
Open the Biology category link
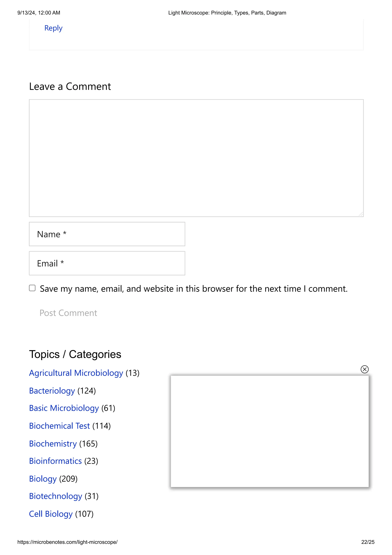click(43, 479)
